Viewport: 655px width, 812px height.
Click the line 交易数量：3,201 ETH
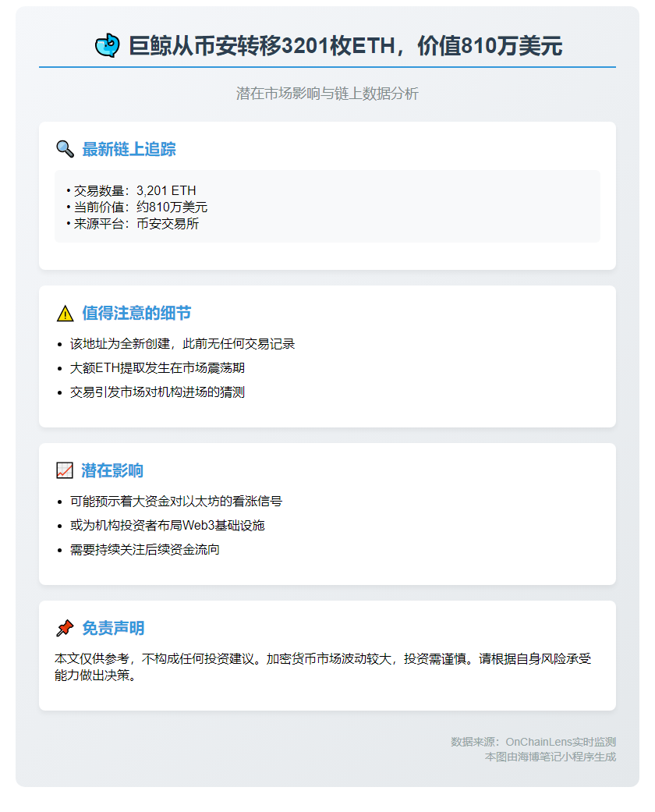point(132,190)
